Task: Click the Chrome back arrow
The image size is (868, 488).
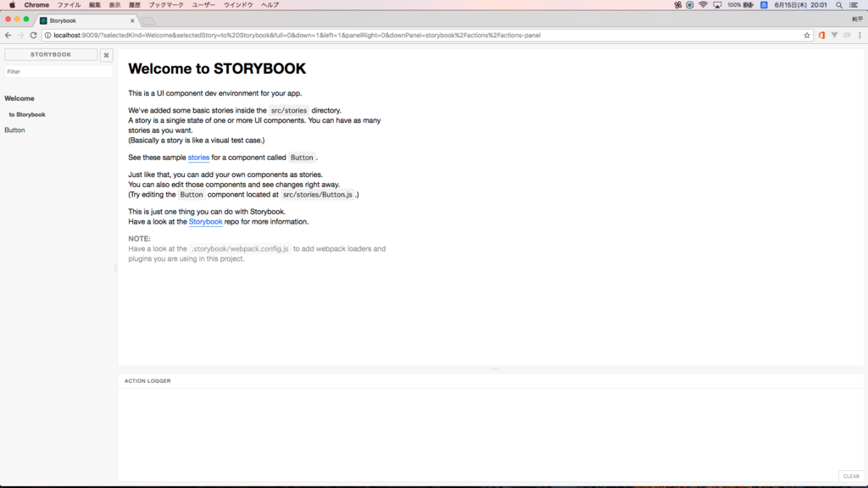Action: (x=8, y=35)
